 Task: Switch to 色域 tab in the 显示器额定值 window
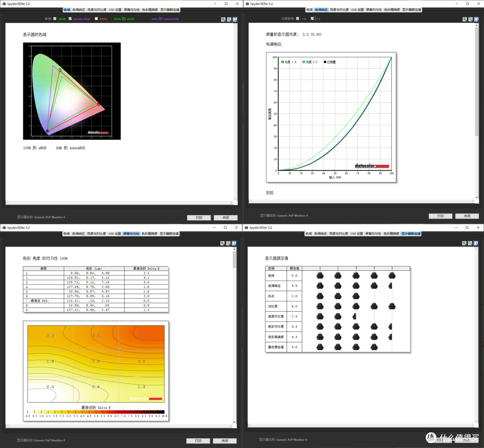coord(309,234)
